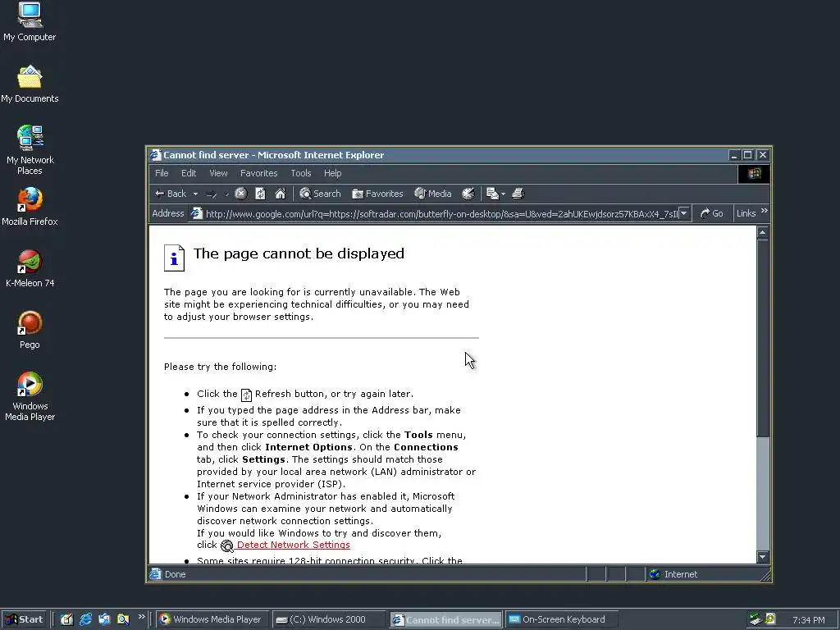This screenshot has height=630, width=840.
Task: Click the tray icon next to the clock
Action: (x=770, y=619)
